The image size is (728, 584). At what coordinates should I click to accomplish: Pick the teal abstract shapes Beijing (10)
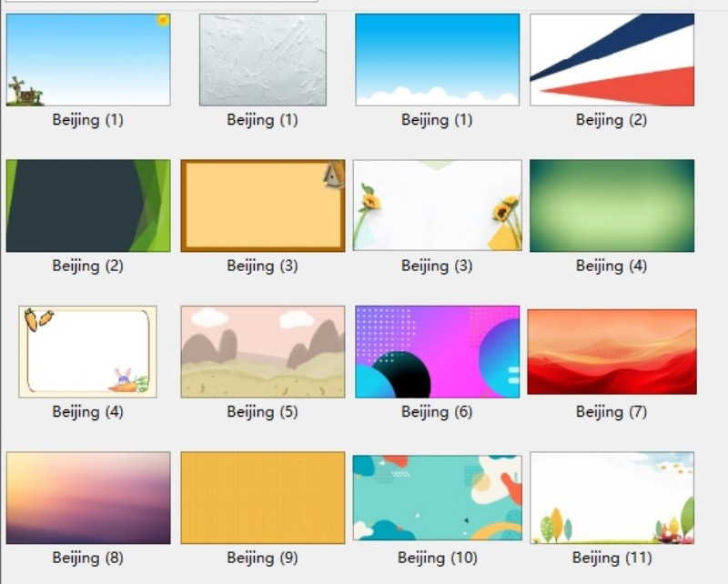438,498
